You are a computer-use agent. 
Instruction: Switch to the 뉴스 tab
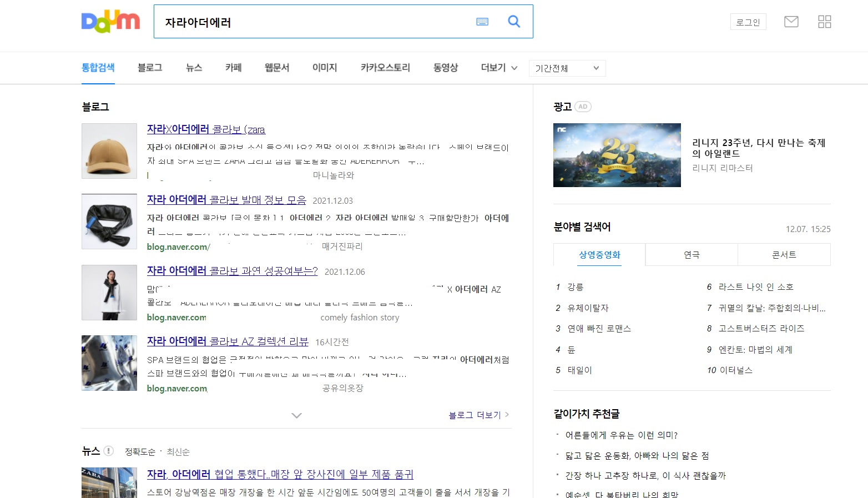click(194, 68)
